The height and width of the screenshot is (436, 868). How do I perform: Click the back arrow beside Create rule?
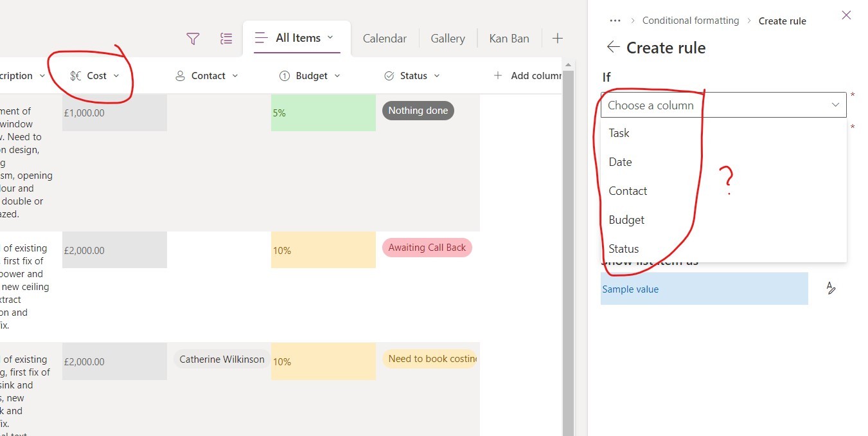pyautogui.click(x=614, y=47)
